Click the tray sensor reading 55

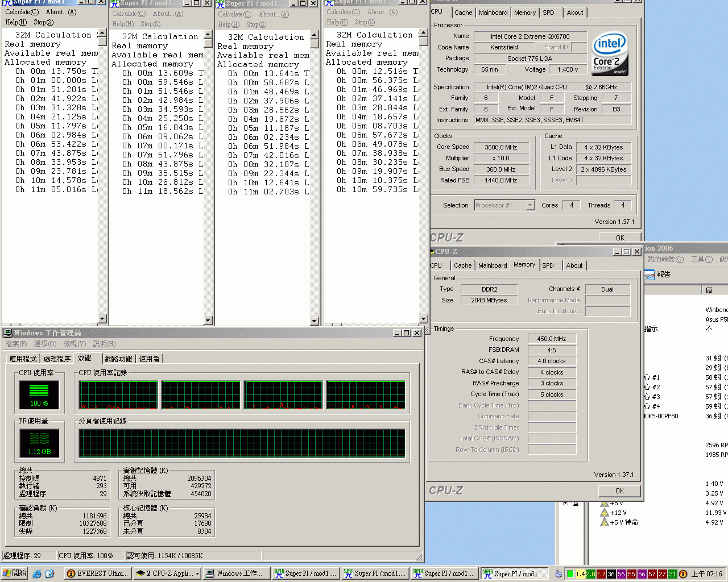(x=631, y=574)
